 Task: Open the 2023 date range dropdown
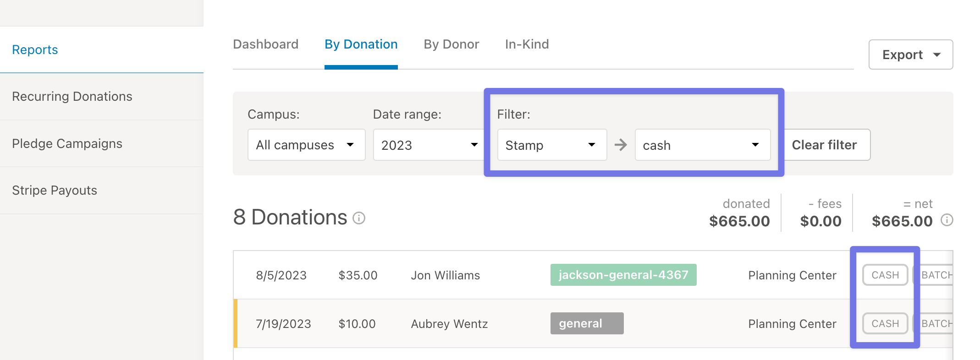[429, 145]
